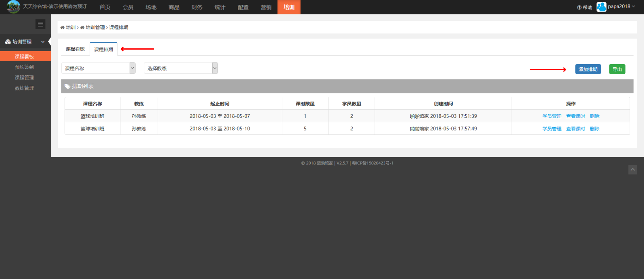The height and width of the screenshot is (279, 644).
Task: Click 查看课时 for the 2018-05-10 schedule
Action: tap(576, 129)
